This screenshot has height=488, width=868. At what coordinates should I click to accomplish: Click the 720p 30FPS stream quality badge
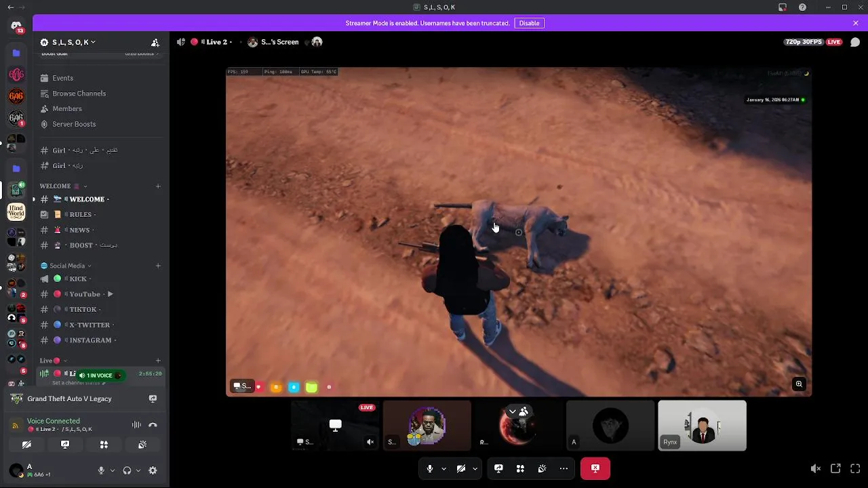804,42
